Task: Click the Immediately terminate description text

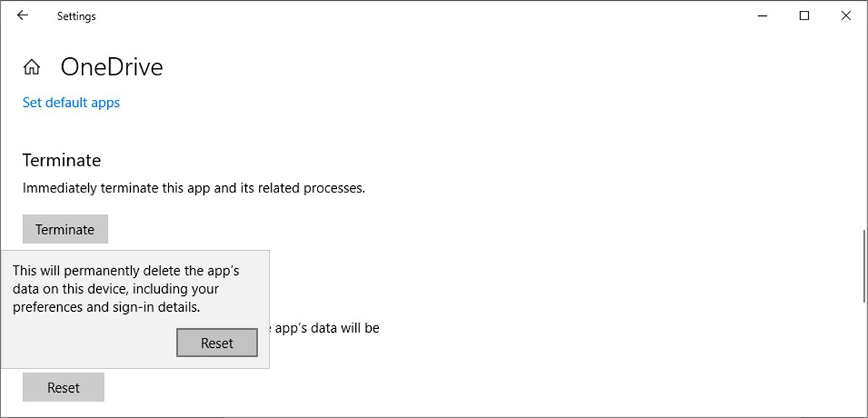Action: (x=193, y=188)
